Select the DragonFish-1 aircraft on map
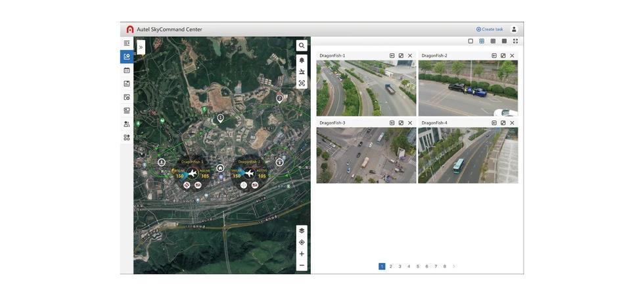 [x=192, y=173]
